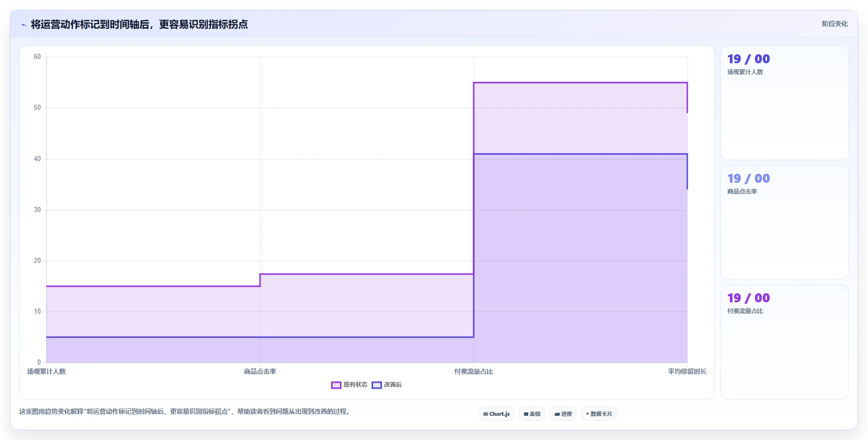Click the 平均停留时长 x-axis label
This screenshot has height=440, width=868.
687,371
